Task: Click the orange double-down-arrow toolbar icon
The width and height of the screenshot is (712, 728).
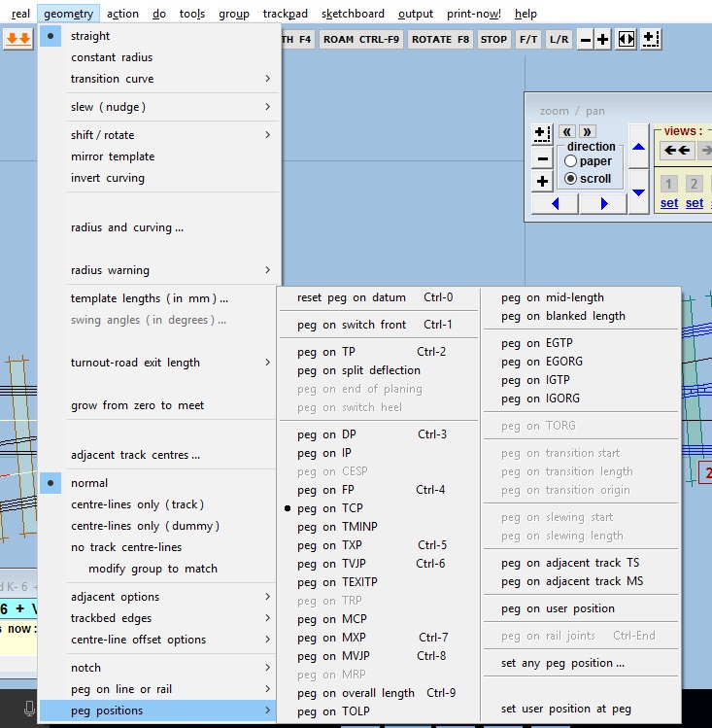Action: tap(17, 39)
